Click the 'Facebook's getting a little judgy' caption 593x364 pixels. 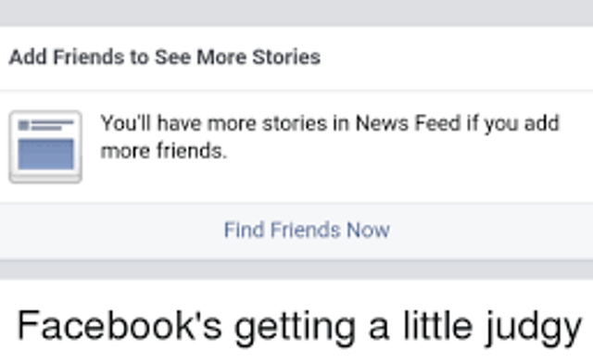pos(299,327)
